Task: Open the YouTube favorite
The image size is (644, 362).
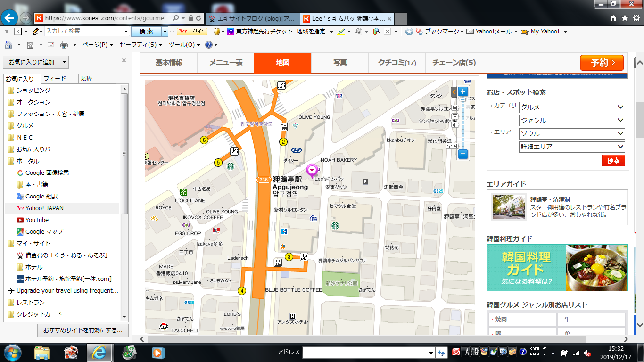Action: coord(37,220)
